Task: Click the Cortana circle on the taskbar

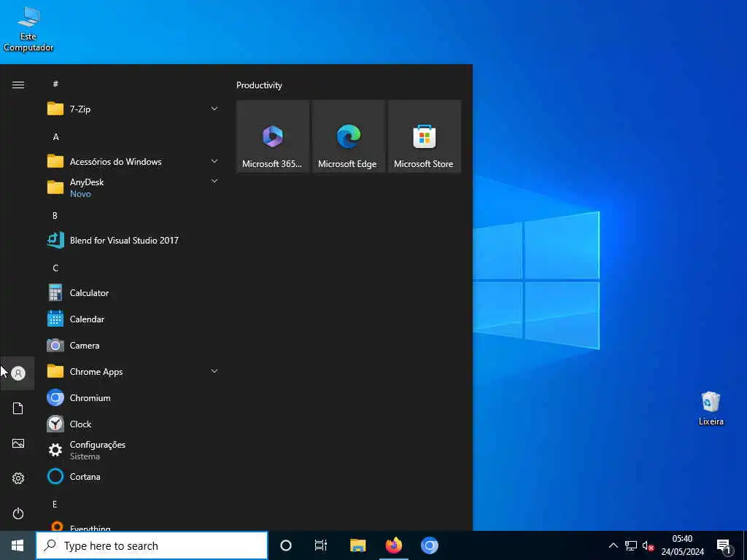Action: coord(286,545)
